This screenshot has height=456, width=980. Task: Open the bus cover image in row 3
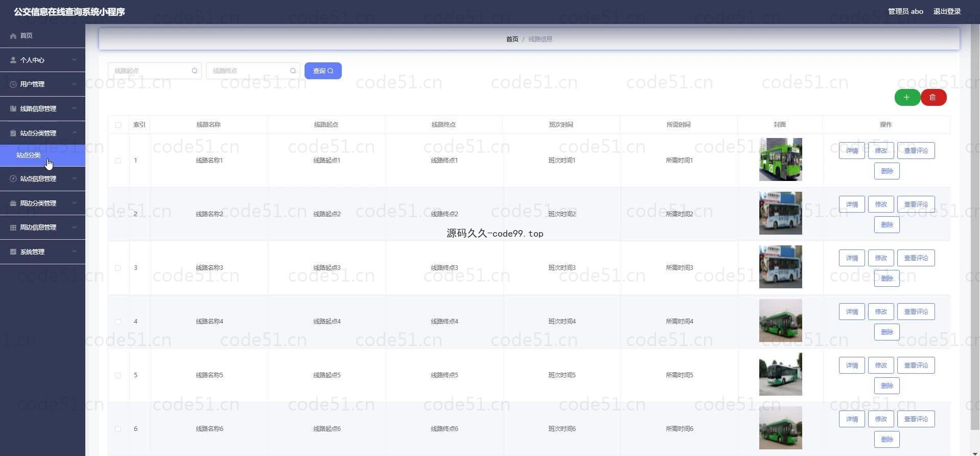pyautogui.click(x=780, y=267)
